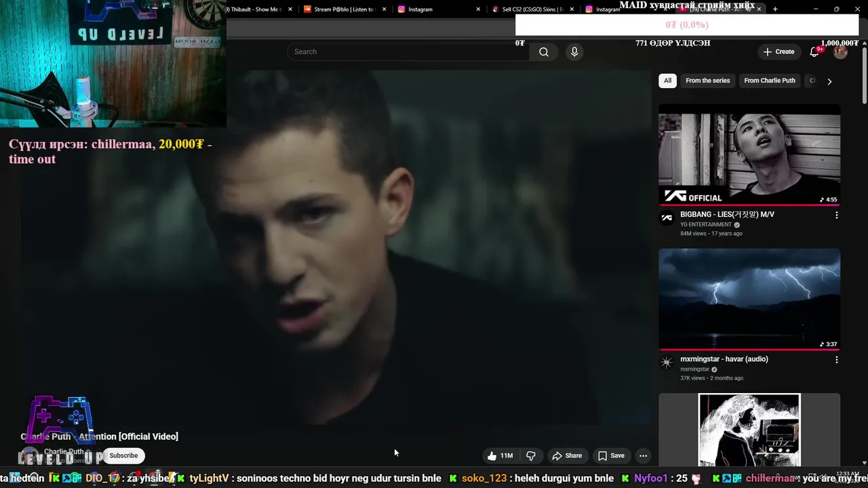The width and height of the screenshot is (868, 488).
Task: Close the Thibault - Show Me browser tab
Action: (x=290, y=9)
